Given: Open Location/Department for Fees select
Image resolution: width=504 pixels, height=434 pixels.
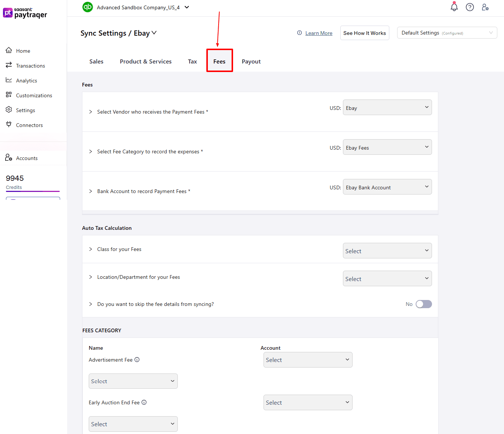Looking at the screenshot, I should (x=387, y=278).
